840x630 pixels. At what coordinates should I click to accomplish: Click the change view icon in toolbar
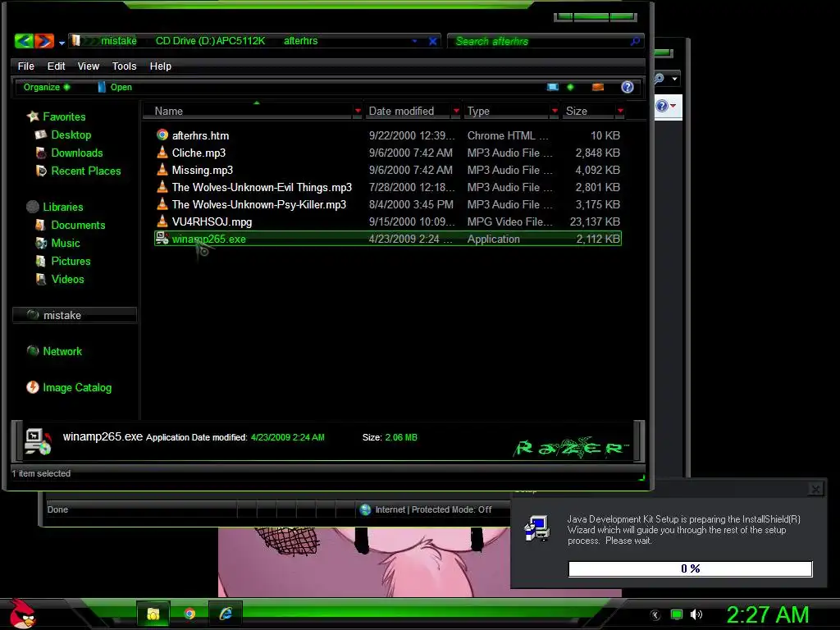pyautogui.click(x=552, y=87)
